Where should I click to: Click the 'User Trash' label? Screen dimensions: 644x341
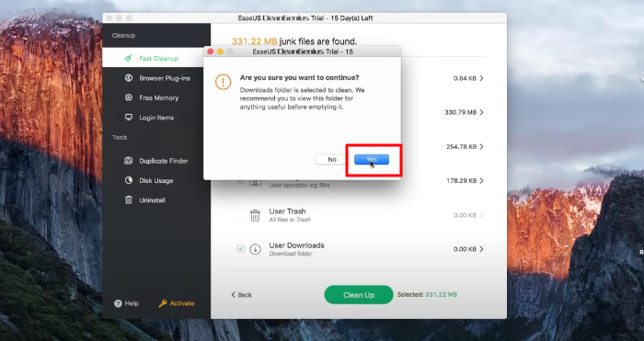point(287,210)
